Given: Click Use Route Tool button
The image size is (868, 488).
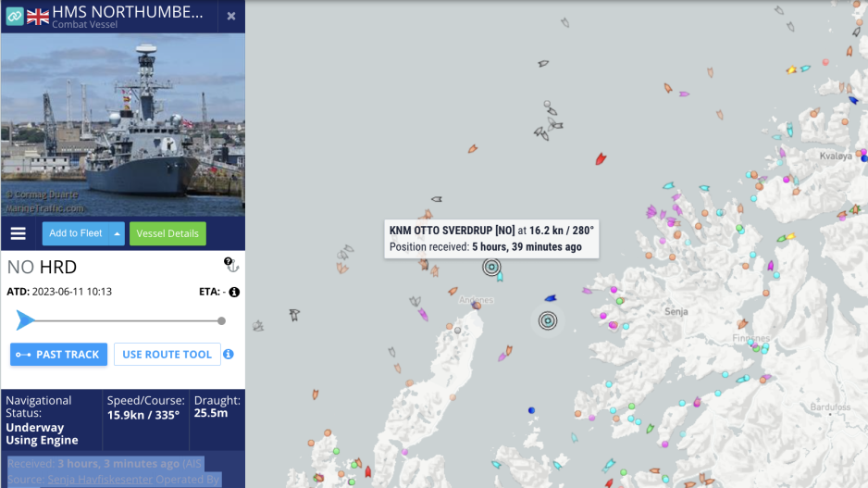Looking at the screenshot, I should pos(167,355).
